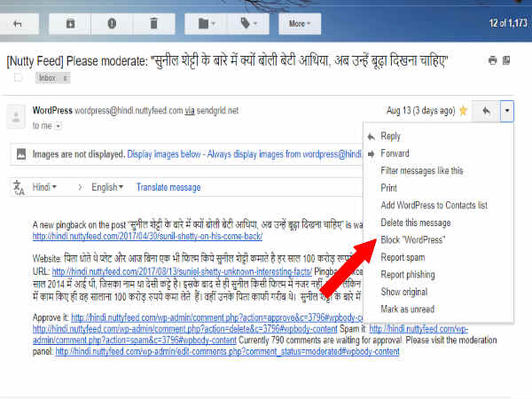Open the suniel-shetty-unknown-interesting-facts URL
The image size is (532, 399).
(x=182, y=272)
